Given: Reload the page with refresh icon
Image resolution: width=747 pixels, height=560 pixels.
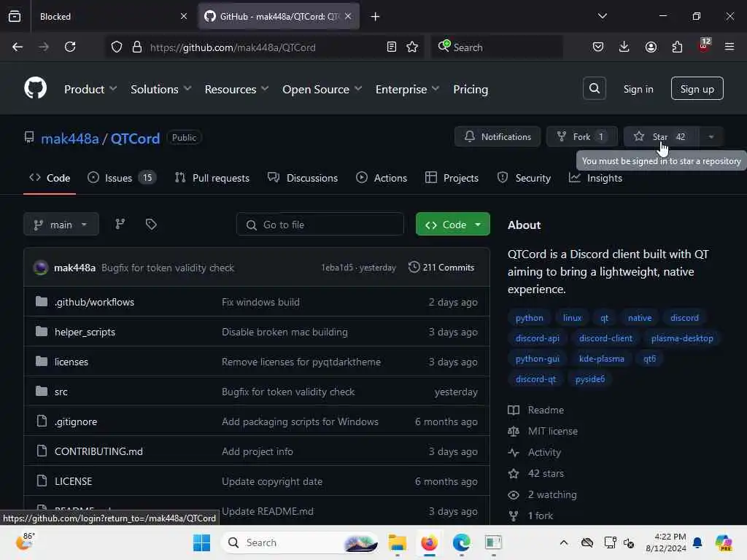Looking at the screenshot, I should (70, 47).
